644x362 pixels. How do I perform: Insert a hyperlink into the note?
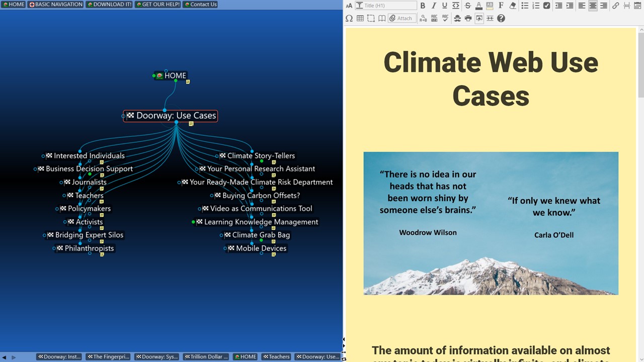(616, 6)
